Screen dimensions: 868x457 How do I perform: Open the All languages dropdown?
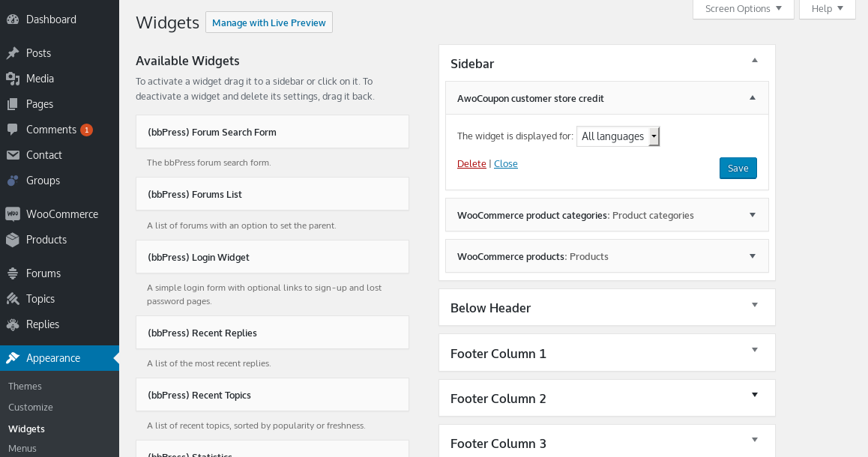618,136
